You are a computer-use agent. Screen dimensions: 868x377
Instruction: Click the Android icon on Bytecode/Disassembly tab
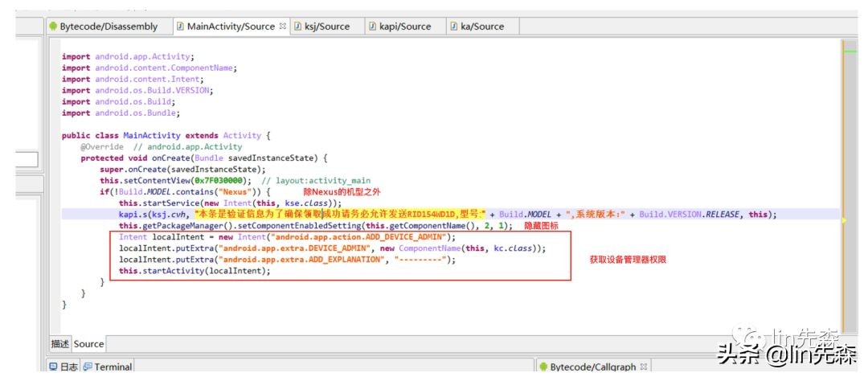54,27
